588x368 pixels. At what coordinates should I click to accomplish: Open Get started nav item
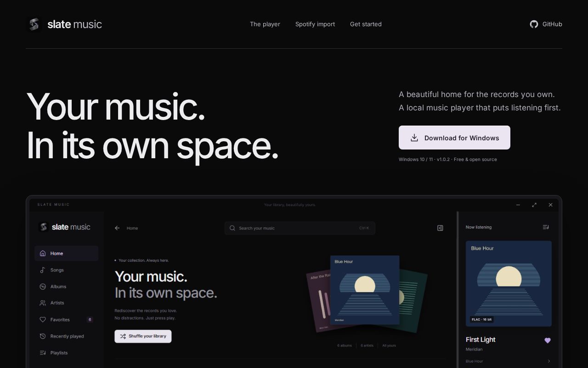coord(366,24)
